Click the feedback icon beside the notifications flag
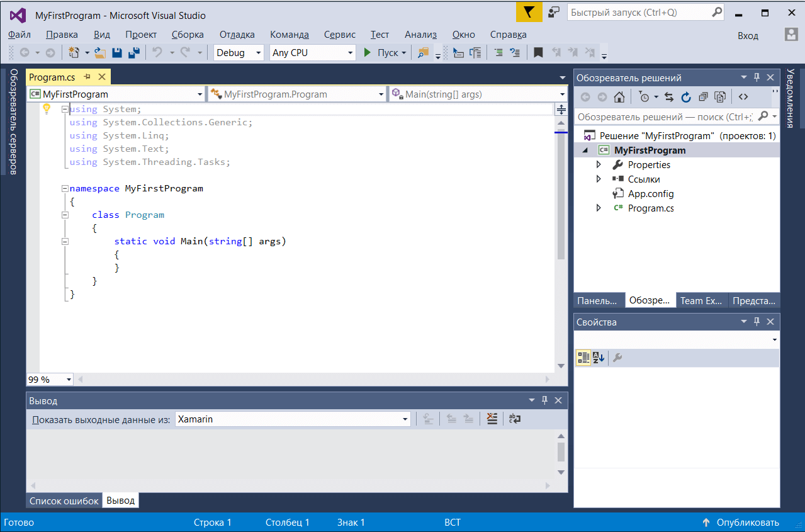The width and height of the screenshot is (805, 532). click(554, 13)
